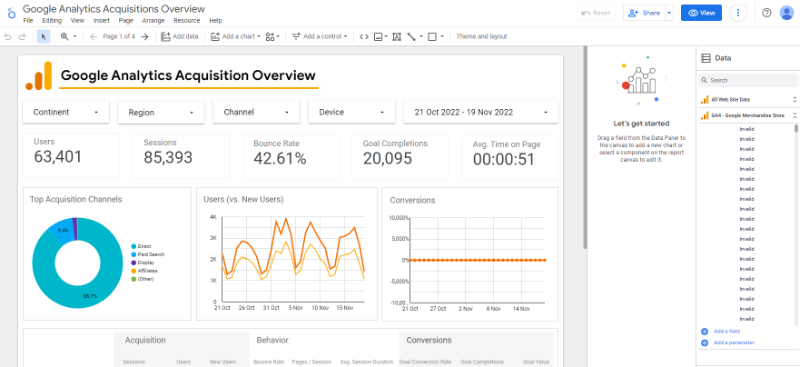This screenshot has width=800, height=367.
Task: Insert a text box
Action: tap(396, 37)
